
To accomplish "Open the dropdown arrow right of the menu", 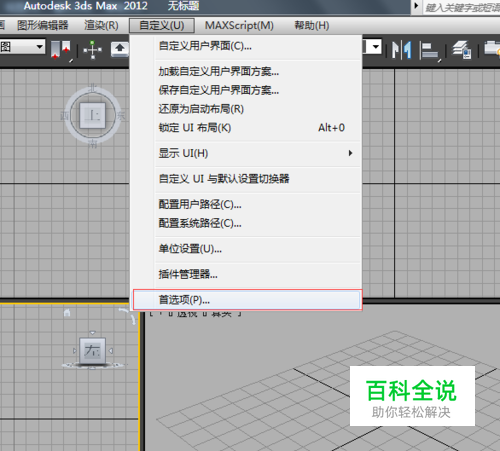I will [x=375, y=47].
